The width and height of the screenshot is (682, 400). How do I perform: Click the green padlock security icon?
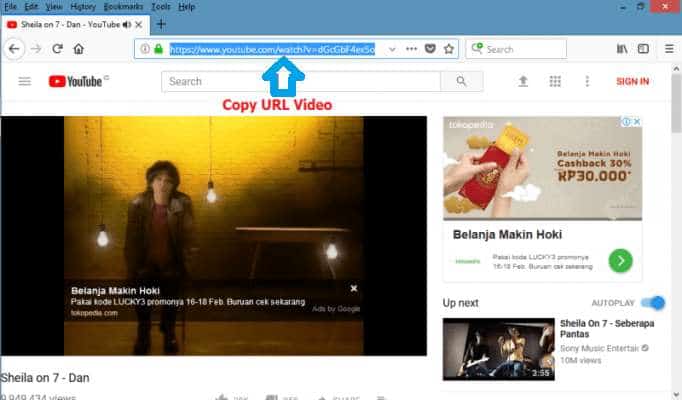pyautogui.click(x=159, y=49)
